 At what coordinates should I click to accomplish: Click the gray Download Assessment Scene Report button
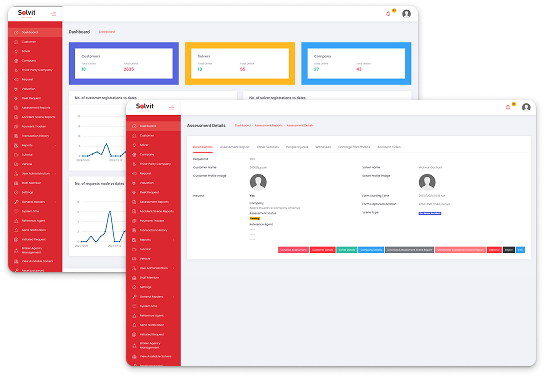click(x=409, y=250)
